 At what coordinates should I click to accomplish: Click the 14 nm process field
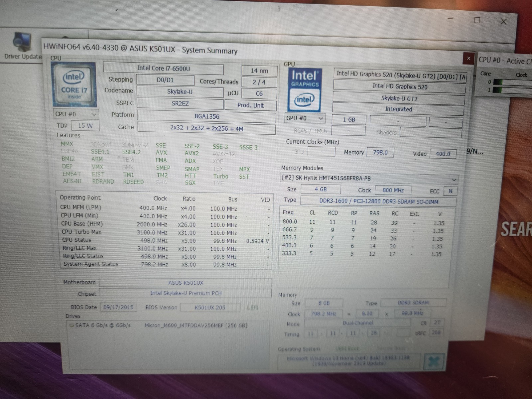click(x=259, y=70)
